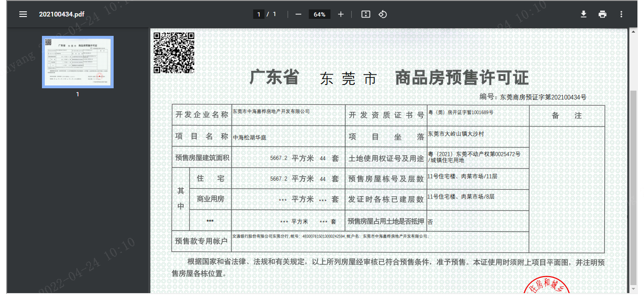Rotate the document counterclockwise
The width and height of the screenshot is (644, 295).
point(383,14)
